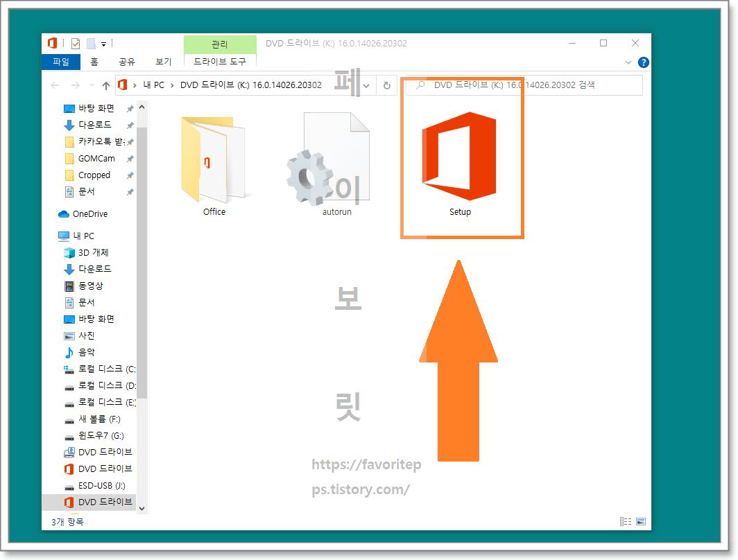Select 새 볼륨 (F:) drive
The width and height of the screenshot is (738, 560).
coord(98,419)
